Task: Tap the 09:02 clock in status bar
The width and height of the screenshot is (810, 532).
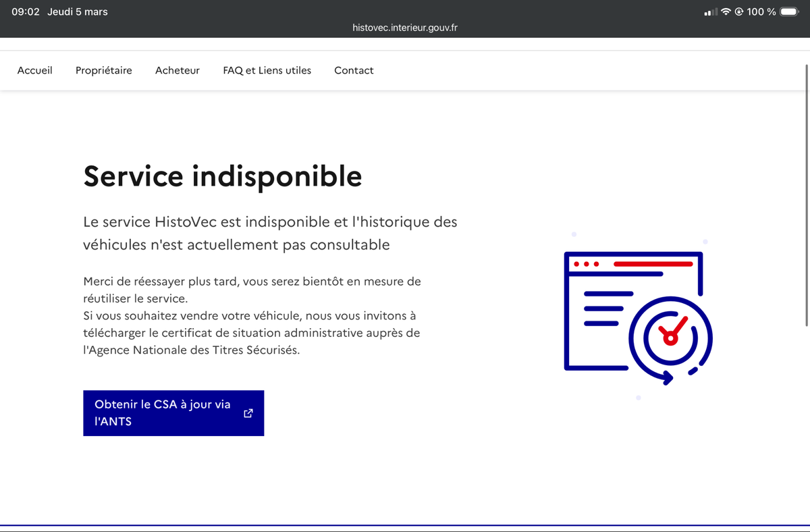Action: pyautogui.click(x=26, y=11)
